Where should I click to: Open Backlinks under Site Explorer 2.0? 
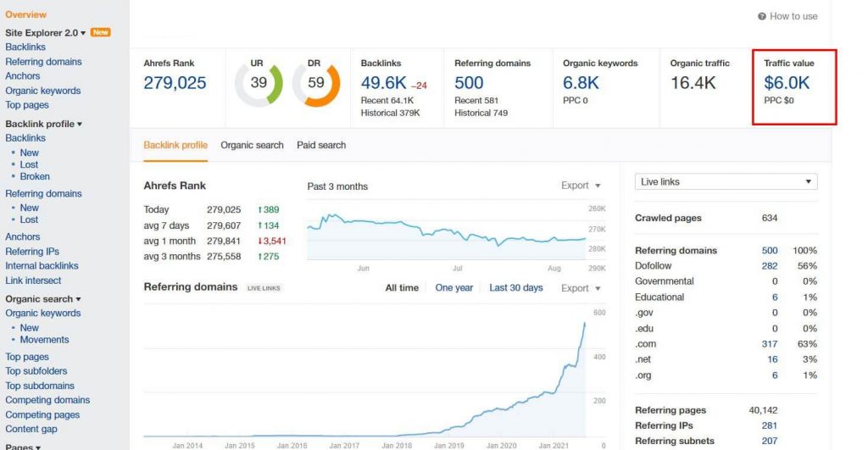click(25, 47)
